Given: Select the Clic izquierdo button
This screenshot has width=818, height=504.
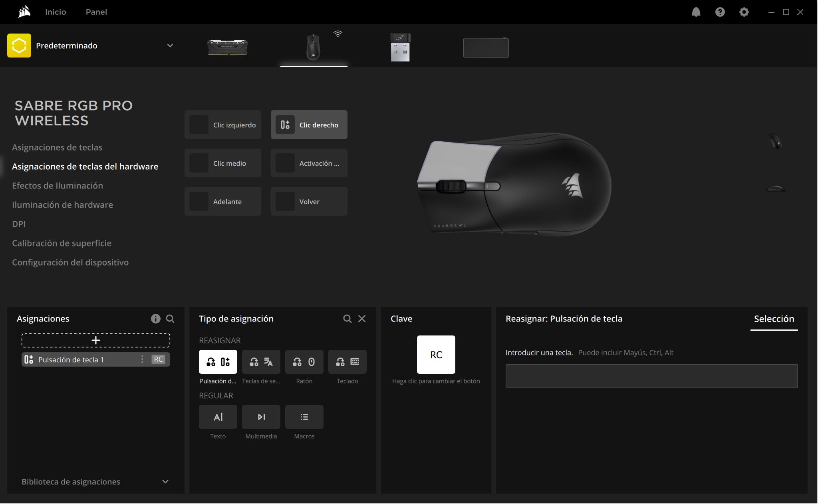Looking at the screenshot, I should [223, 125].
